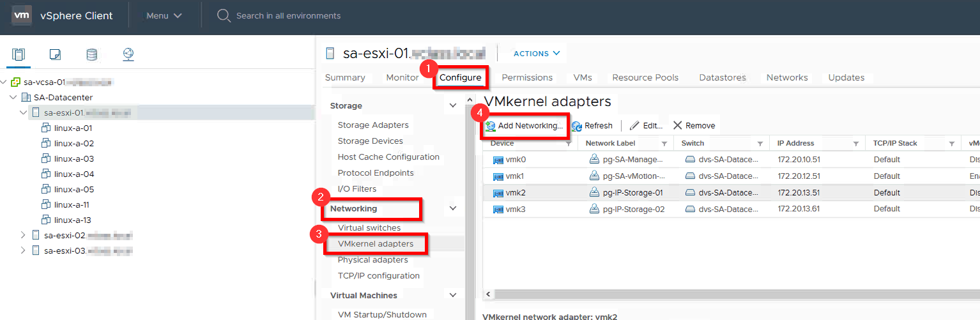Click the Remove X icon

pos(678,126)
